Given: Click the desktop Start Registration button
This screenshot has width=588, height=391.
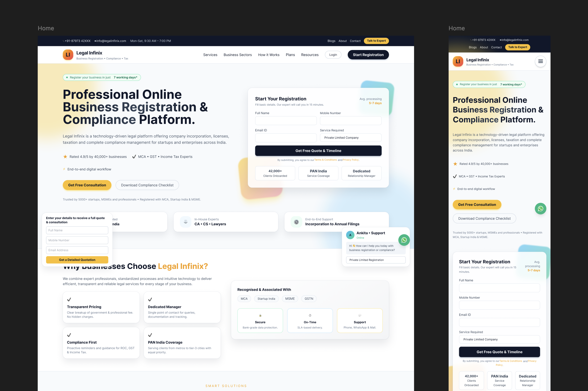Looking at the screenshot, I should [x=368, y=55].
